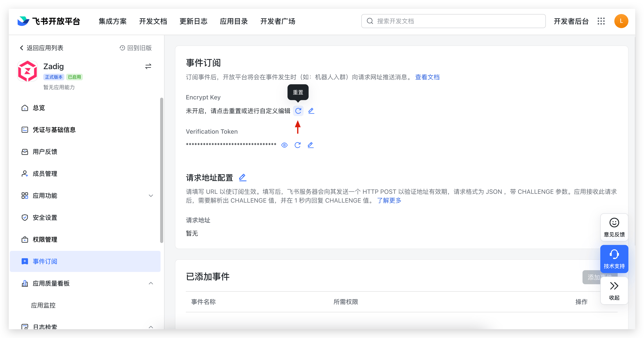Expand the 应用功能 sidebar section
Viewport: 644px width, 338px height.
click(151, 196)
